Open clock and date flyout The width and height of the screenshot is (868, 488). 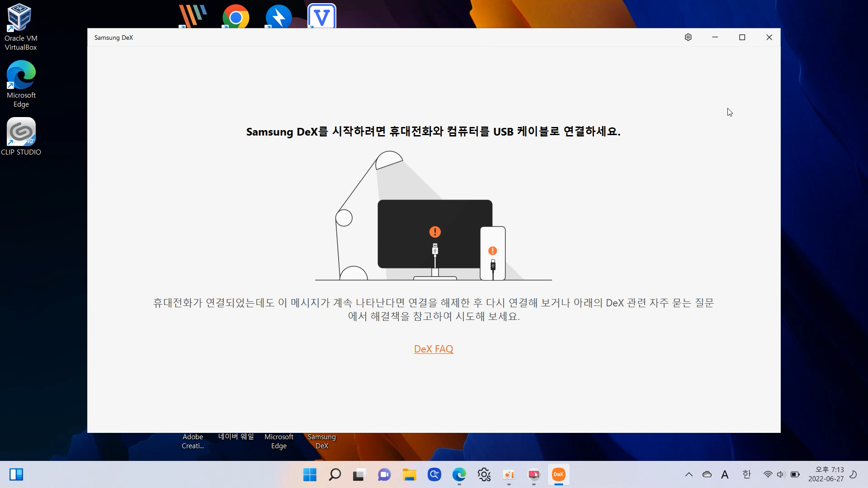tap(826, 474)
